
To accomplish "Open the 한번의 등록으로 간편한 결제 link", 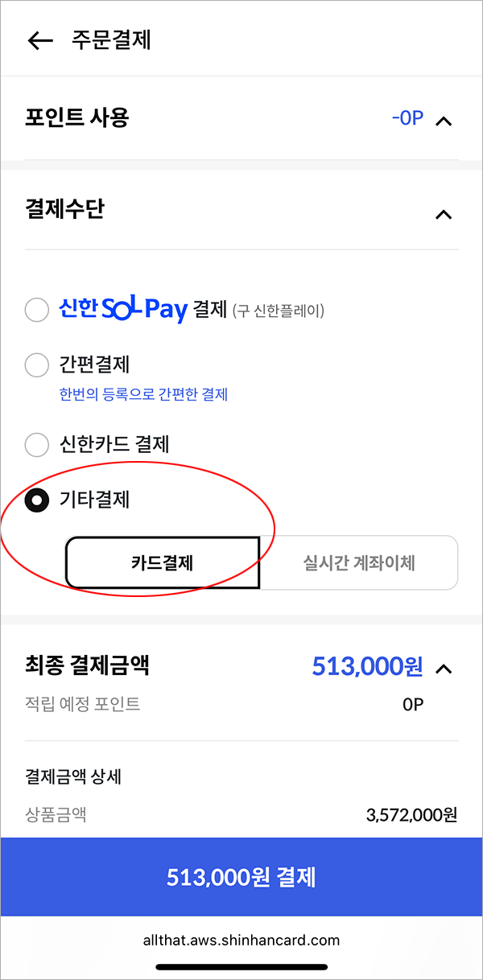I will point(142,394).
